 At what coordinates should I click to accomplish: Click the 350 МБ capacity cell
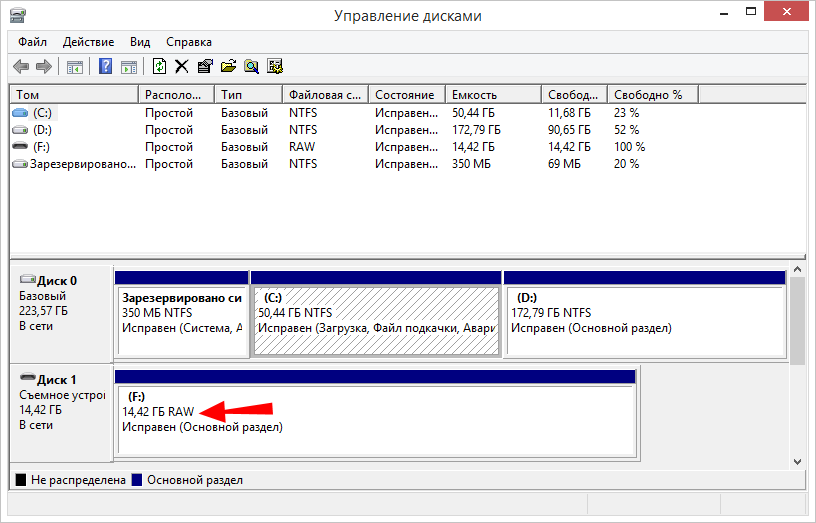(471, 164)
